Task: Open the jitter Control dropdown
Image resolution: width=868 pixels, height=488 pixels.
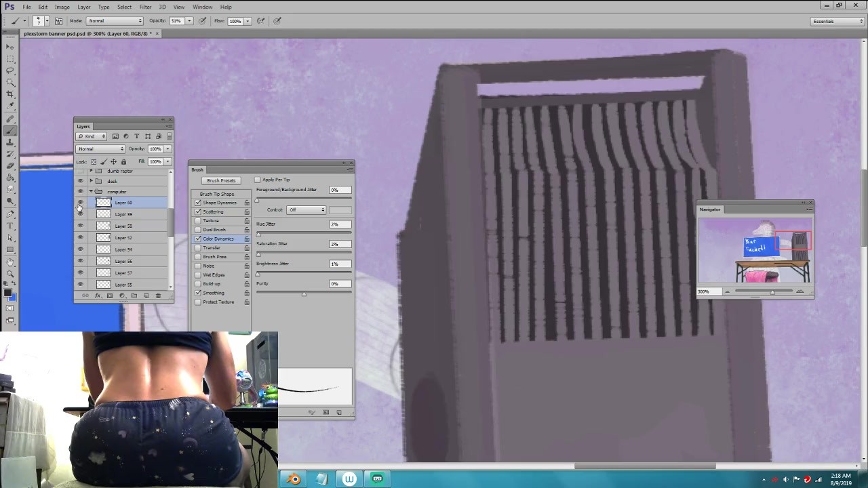Action: coord(306,210)
